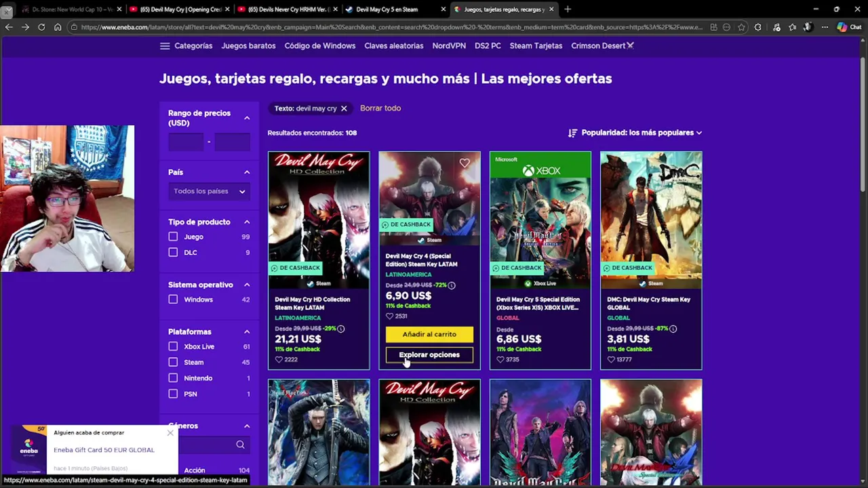Click the heart count 13777 on DMC card
Viewport: 868px width, 488px height.
pos(619,359)
